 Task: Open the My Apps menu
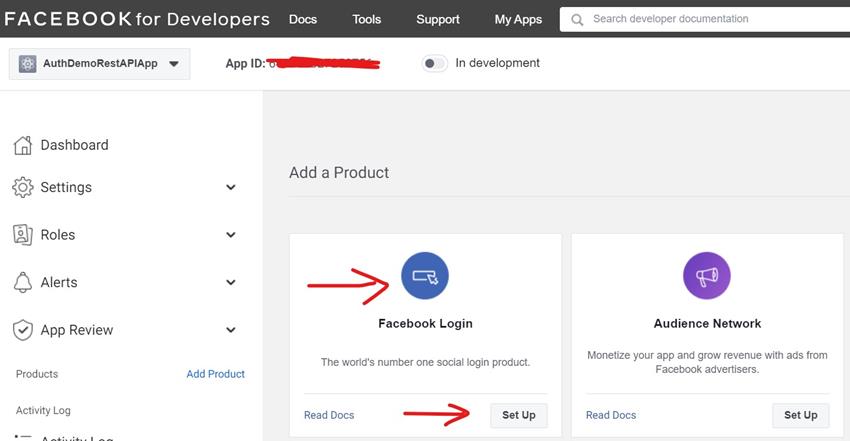[x=518, y=20]
